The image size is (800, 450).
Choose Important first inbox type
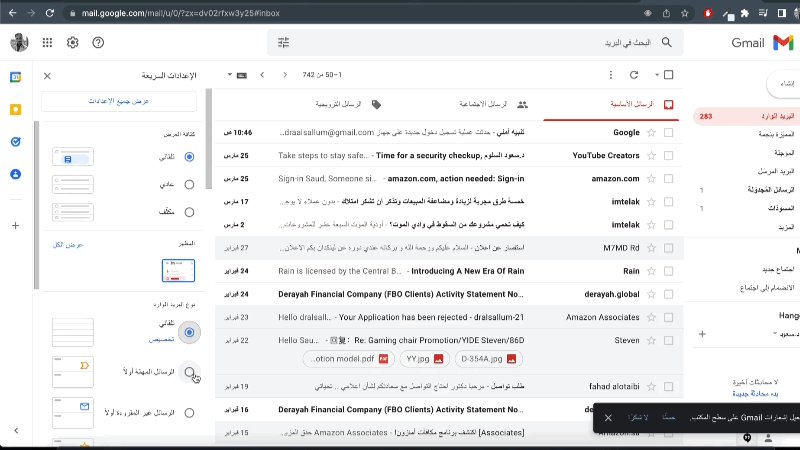tap(189, 372)
